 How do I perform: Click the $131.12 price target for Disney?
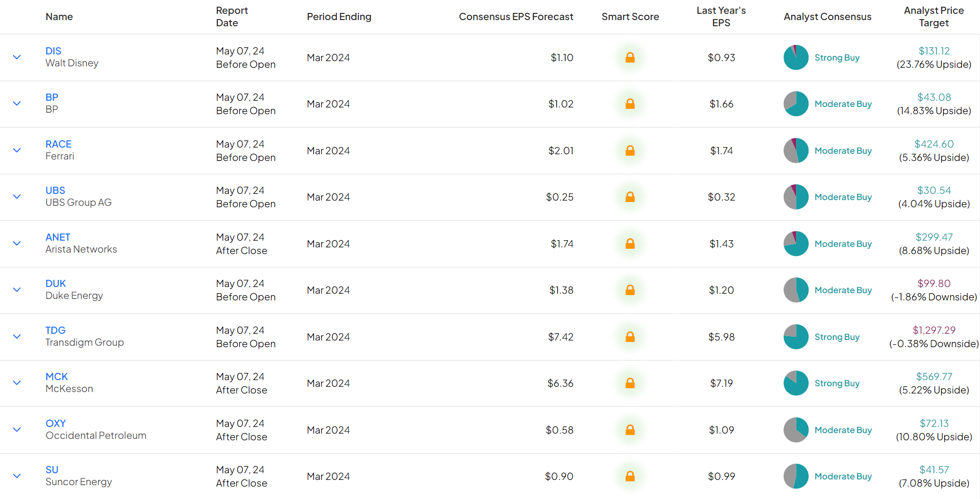pos(934,51)
